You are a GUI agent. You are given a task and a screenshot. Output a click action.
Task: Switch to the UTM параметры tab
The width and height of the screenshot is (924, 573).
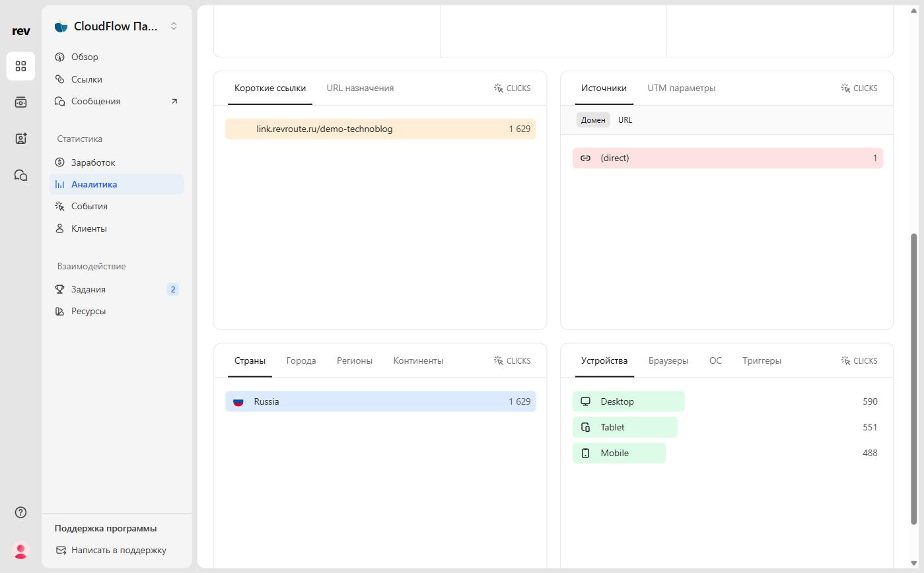682,88
